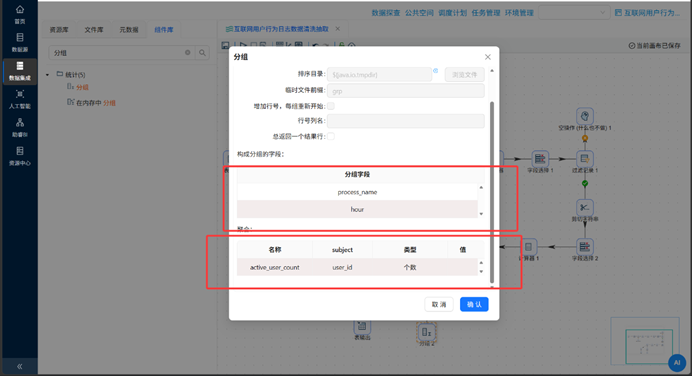Open 任务管理 in the top menu
The height and width of the screenshot is (376, 692).
486,13
